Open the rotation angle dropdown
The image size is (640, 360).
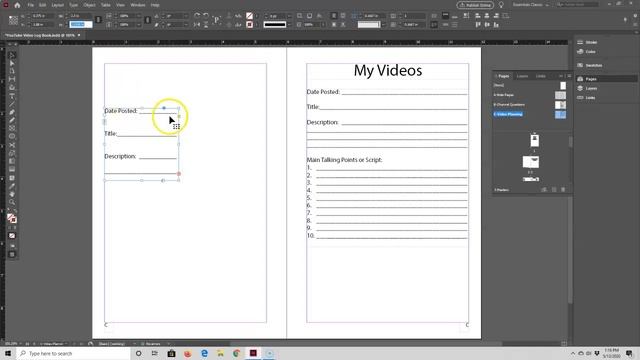tap(186, 16)
